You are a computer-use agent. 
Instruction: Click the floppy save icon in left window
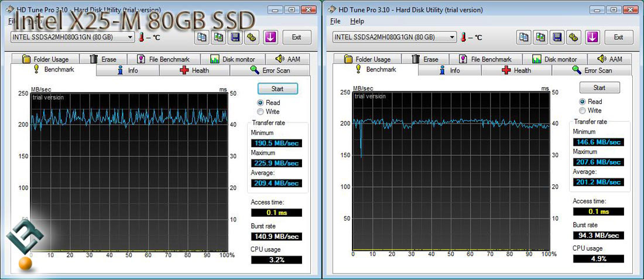click(x=235, y=37)
